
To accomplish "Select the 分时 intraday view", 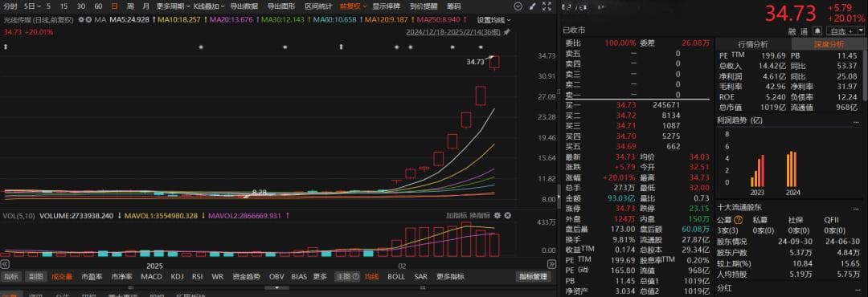I will [x=10, y=6].
